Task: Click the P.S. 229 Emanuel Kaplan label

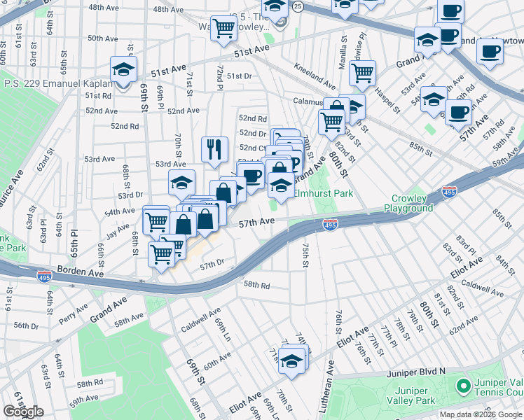Action: coord(58,83)
